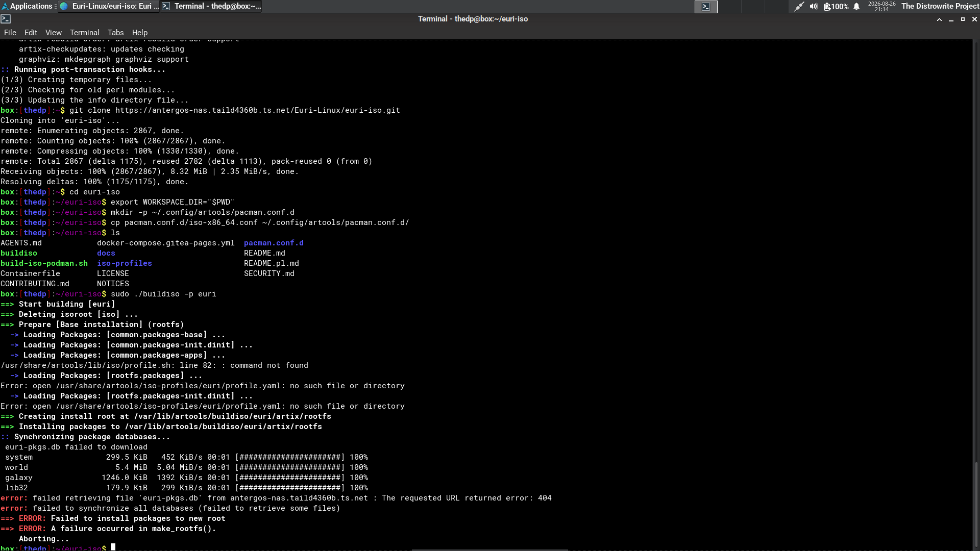Click the 'Aborting...' line

44,539
